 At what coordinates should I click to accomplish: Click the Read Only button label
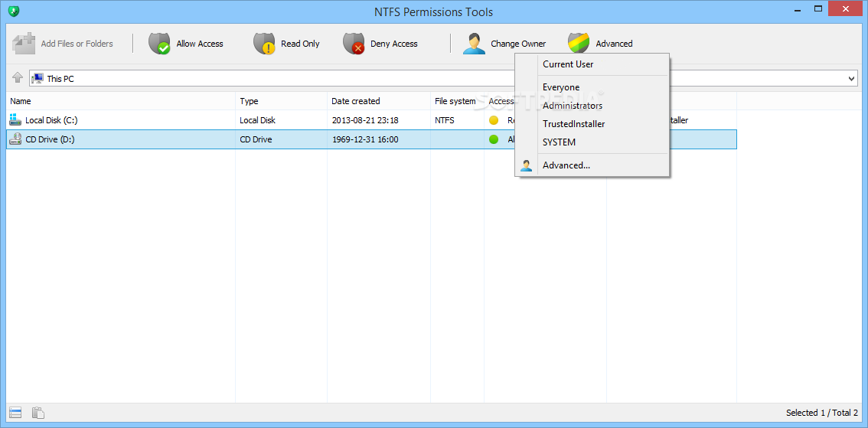[300, 44]
